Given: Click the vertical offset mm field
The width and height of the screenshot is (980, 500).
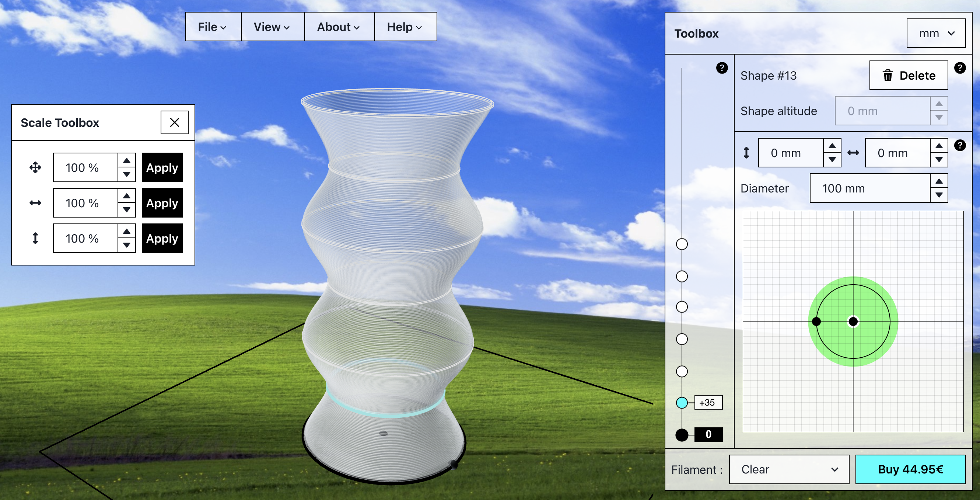Looking at the screenshot, I should coord(791,153).
